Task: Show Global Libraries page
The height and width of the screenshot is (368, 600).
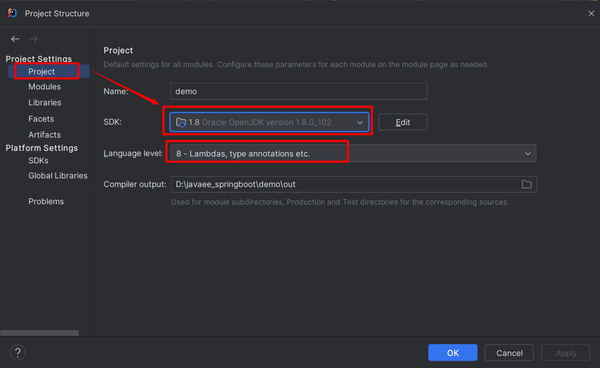Action: tap(58, 176)
